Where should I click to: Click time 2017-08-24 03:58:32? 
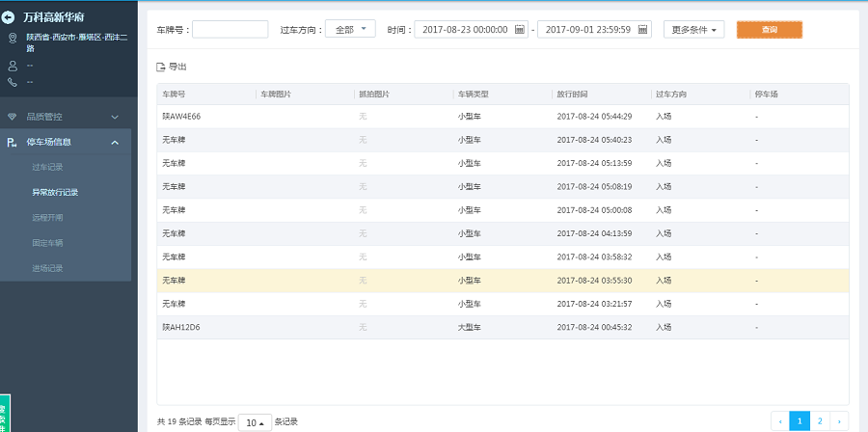pos(594,257)
